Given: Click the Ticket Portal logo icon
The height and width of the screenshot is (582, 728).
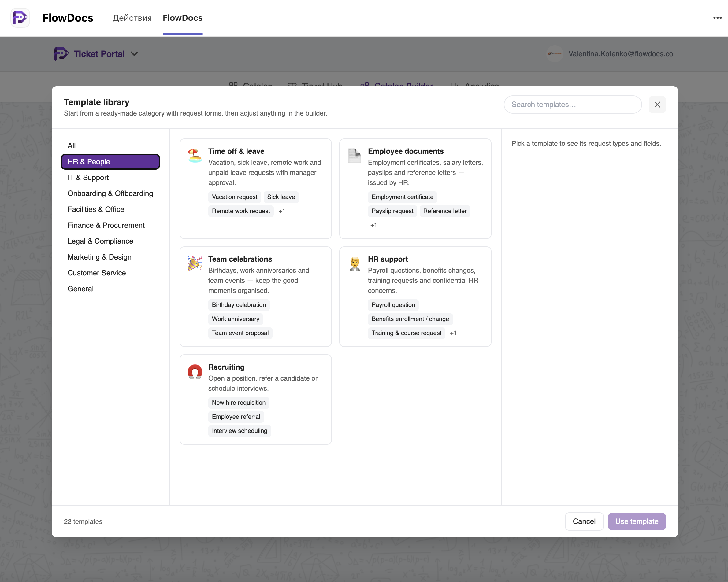Looking at the screenshot, I should click(x=61, y=53).
